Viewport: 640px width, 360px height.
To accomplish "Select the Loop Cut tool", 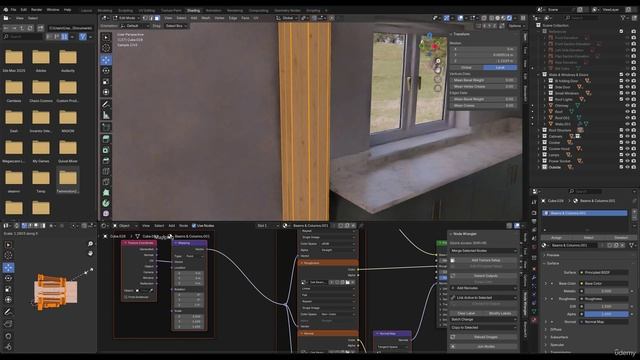I will 106,171.
